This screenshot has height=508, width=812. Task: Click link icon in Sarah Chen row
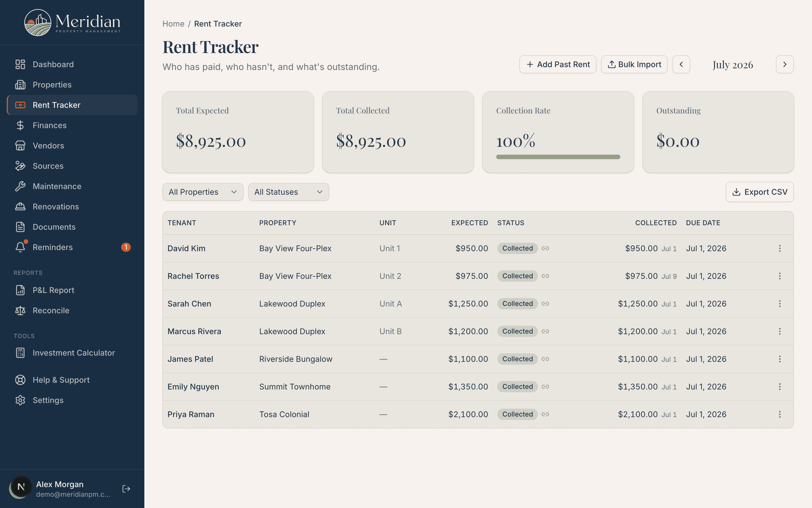545,304
